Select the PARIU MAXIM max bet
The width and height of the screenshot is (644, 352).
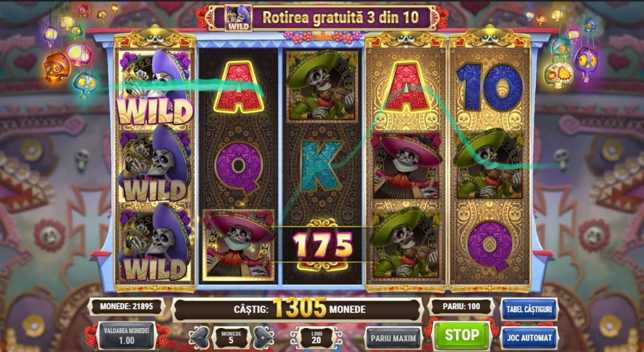394,338
